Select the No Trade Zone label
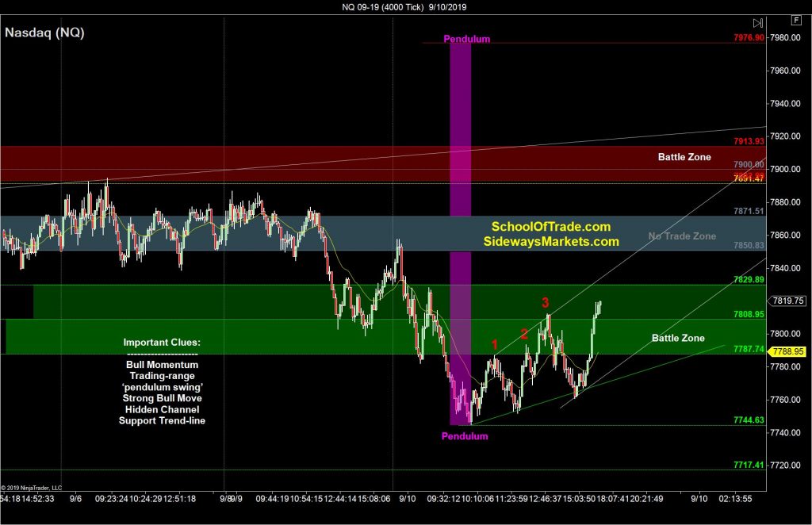This screenshot has height=525, width=812. (x=682, y=236)
